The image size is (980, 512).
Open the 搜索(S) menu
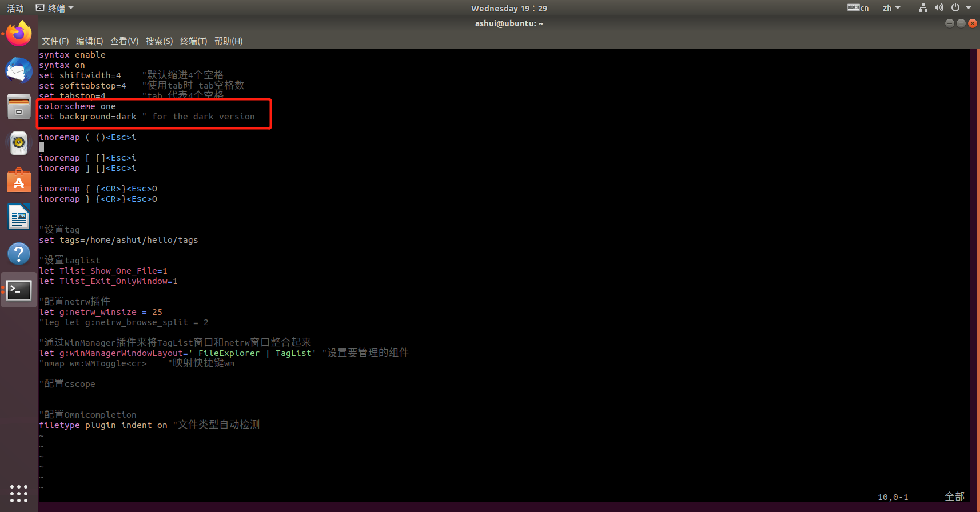[x=159, y=41]
